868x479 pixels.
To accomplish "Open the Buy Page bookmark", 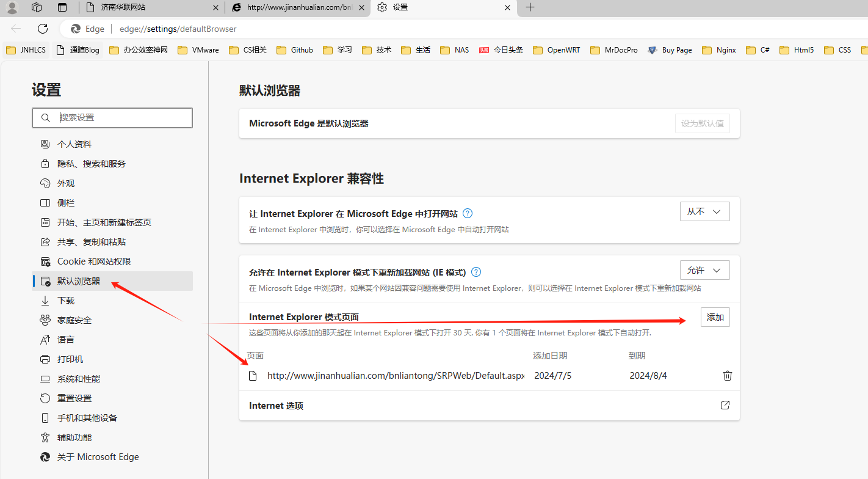I will coord(670,50).
